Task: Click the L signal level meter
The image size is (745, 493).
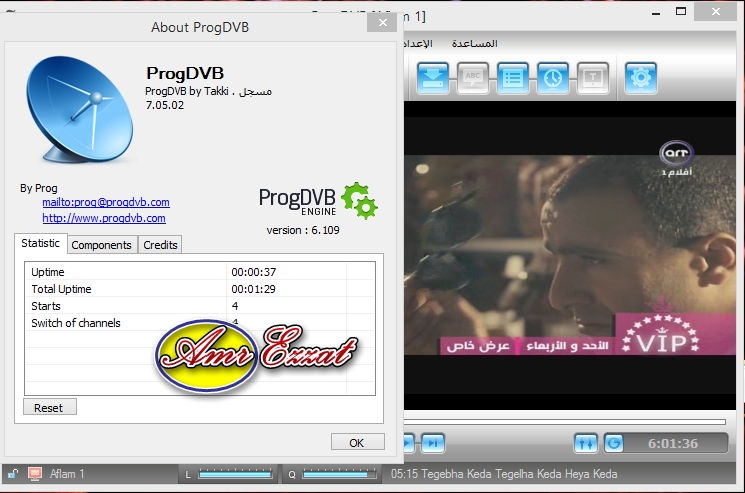Action: coord(235,474)
